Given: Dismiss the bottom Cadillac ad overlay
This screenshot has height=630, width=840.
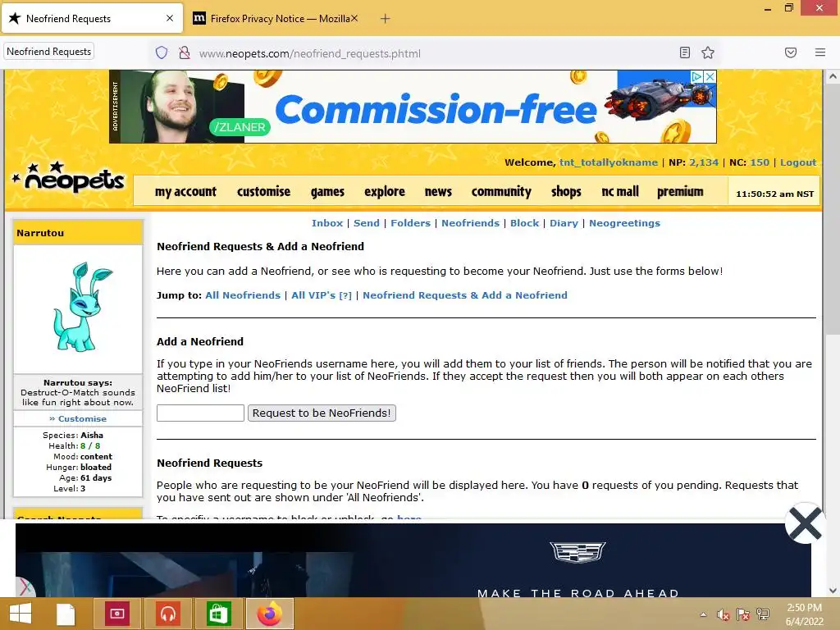Looking at the screenshot, I should [x=805, y=523].
